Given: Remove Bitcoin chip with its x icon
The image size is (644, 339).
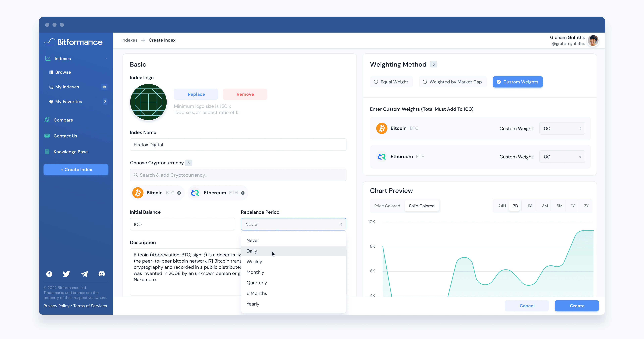Looking at the screenshot, I should click(x=179, y=193).
